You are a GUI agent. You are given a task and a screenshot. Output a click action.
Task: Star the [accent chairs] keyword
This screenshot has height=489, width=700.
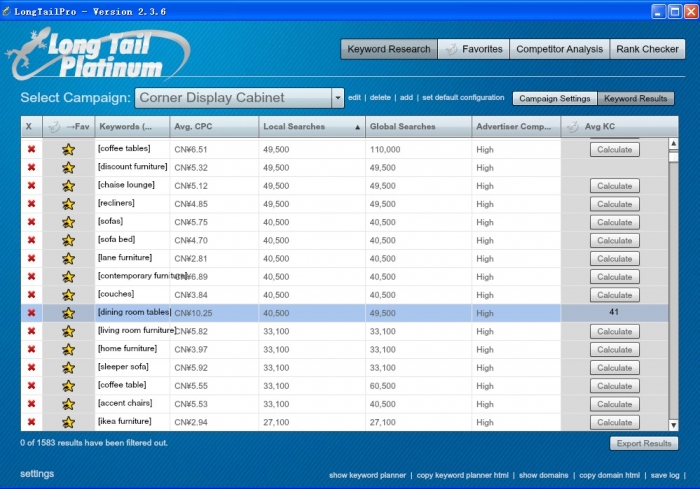point(68,404)
